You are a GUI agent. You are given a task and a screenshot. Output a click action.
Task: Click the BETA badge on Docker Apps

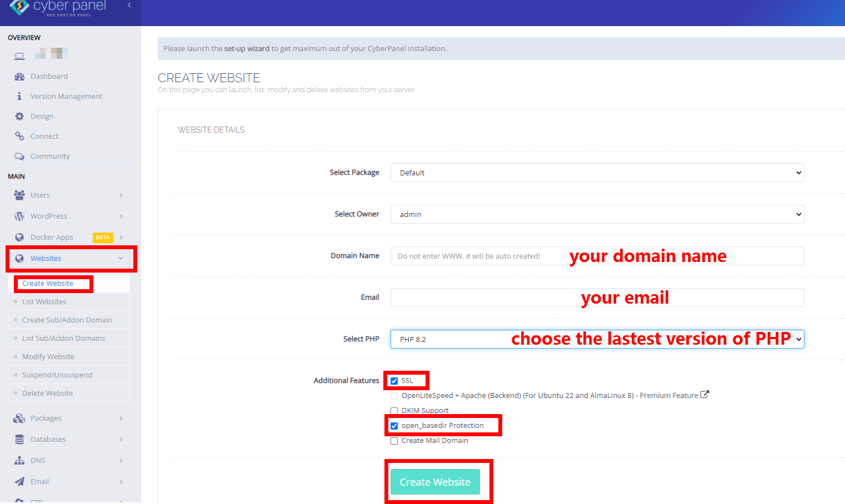click(x=103, y=238)
